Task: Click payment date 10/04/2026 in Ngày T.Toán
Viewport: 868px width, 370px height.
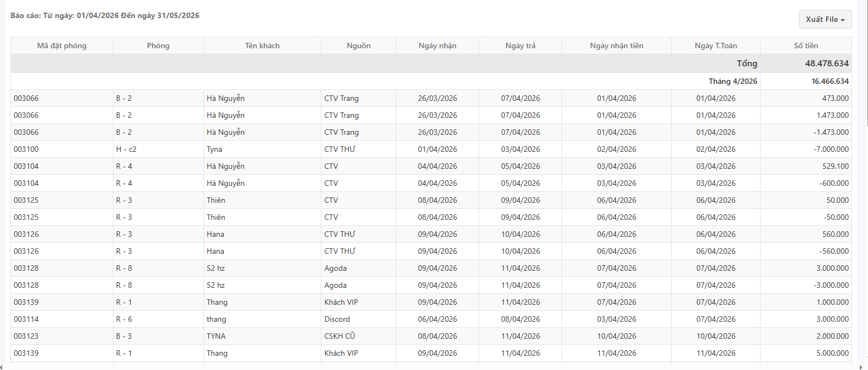Action: (x=716, y=336)
